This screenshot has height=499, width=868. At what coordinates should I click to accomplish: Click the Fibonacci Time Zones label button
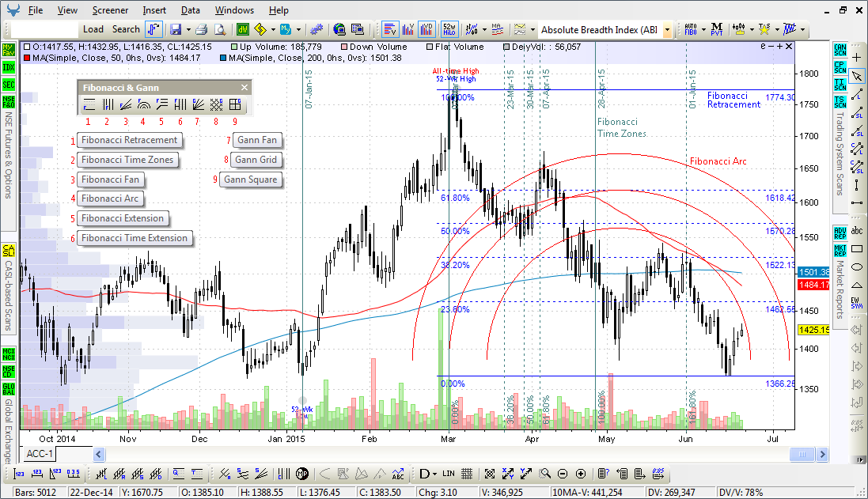[127, 159]
